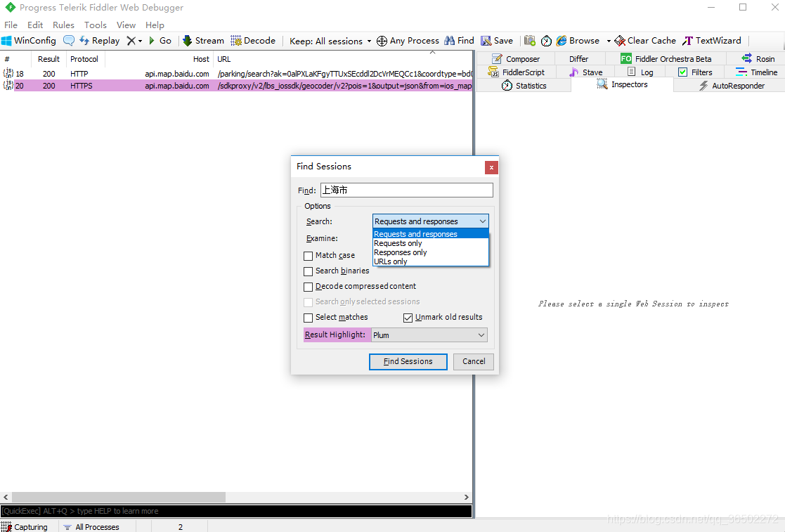785x532 pixels.
Task: Open the View menu
Action: (x=126, y=25)
